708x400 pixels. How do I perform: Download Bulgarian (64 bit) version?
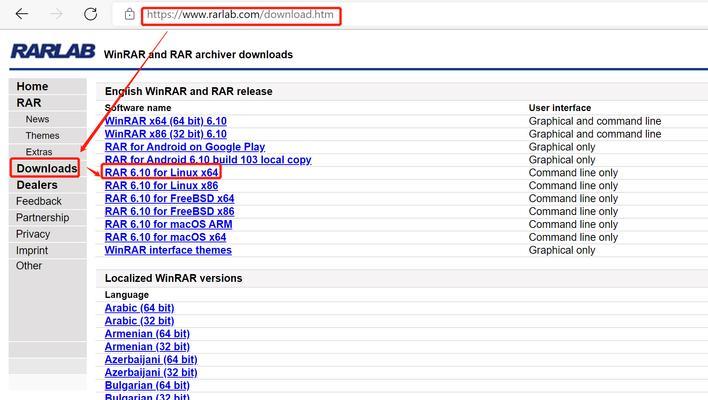147,386
